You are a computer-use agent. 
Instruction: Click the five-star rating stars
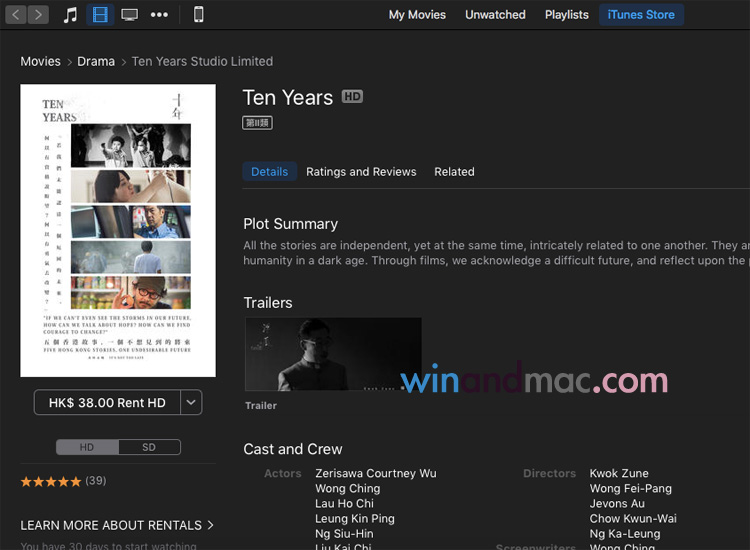tap(51, 481)
